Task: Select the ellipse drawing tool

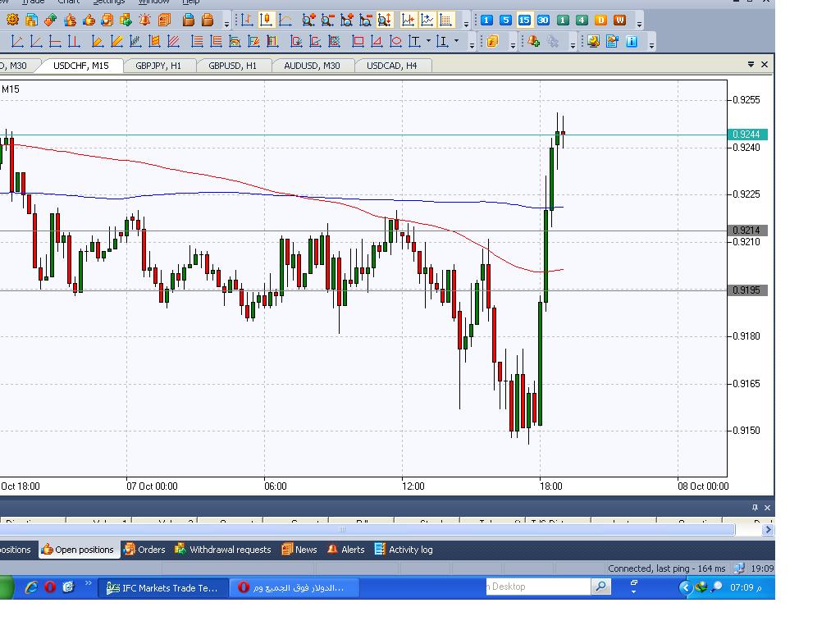Action: point(395,41)
